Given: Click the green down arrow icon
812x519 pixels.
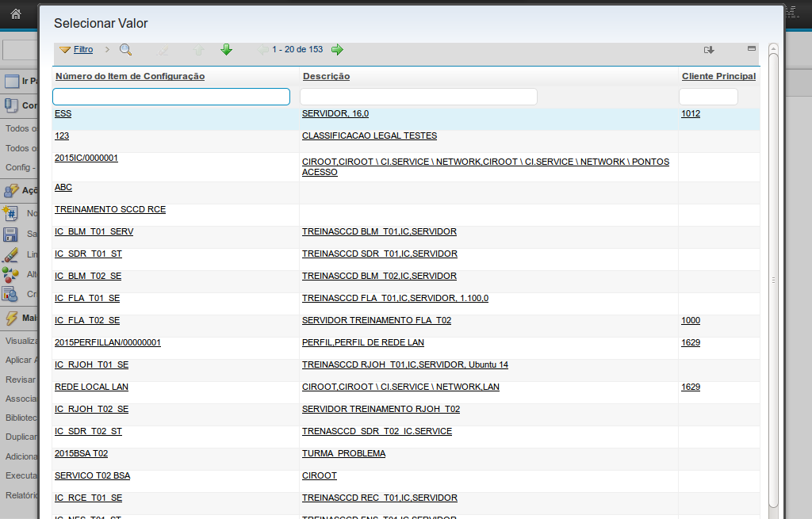Looking at the screenshot, I should click(x=226, y=50).
